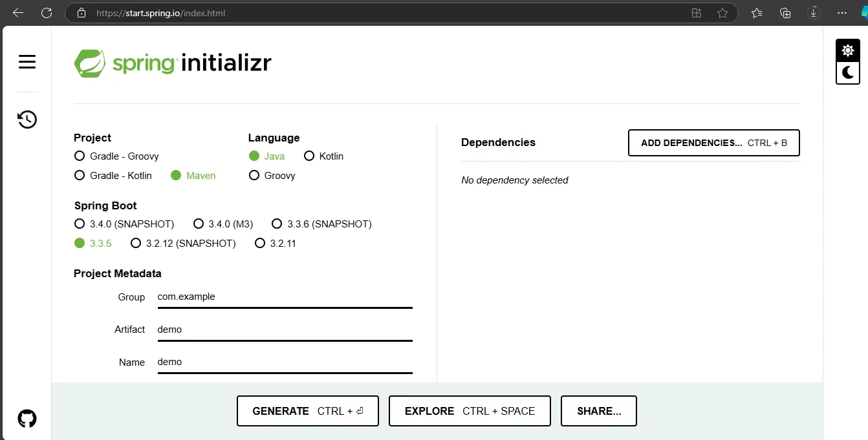Select Gradle - Kotlin project type
Viewport: 868px width, 440px height.
pyautogui.click(x=79, y=175)
